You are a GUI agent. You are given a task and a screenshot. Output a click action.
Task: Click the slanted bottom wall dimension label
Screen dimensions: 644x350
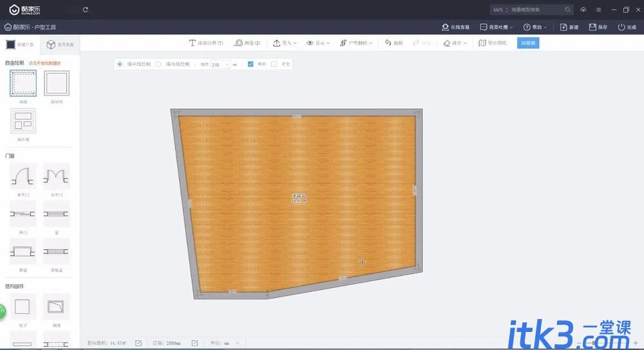pos(343,278)
